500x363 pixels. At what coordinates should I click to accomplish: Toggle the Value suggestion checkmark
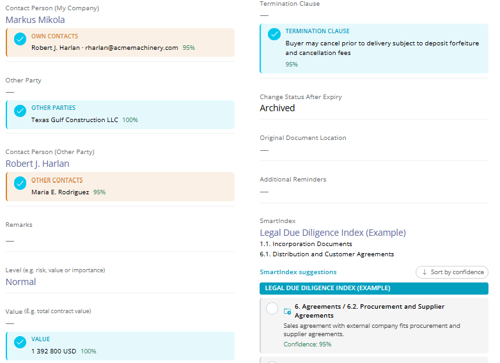(20, 342)
